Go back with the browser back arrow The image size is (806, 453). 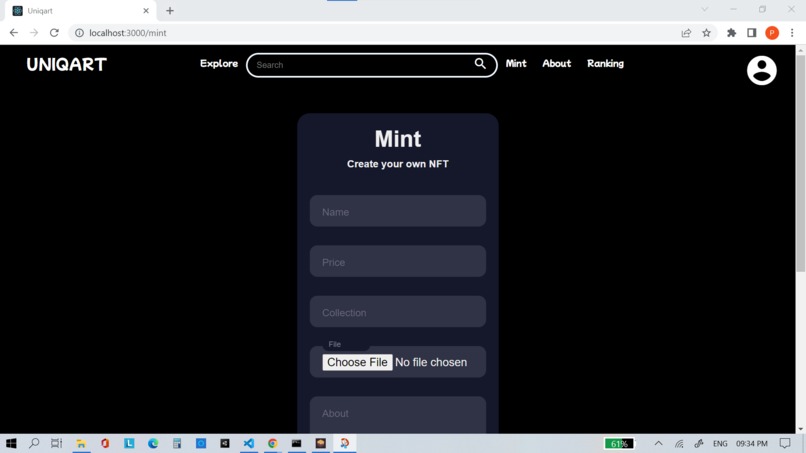(x=14, y=33)
